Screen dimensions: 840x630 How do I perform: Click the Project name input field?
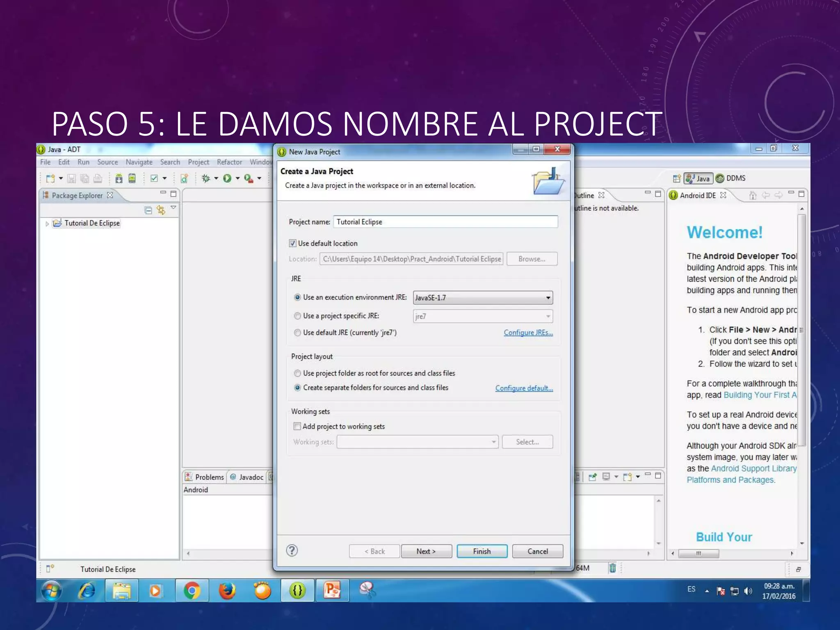pyautogui.click(x=445, y=222)
